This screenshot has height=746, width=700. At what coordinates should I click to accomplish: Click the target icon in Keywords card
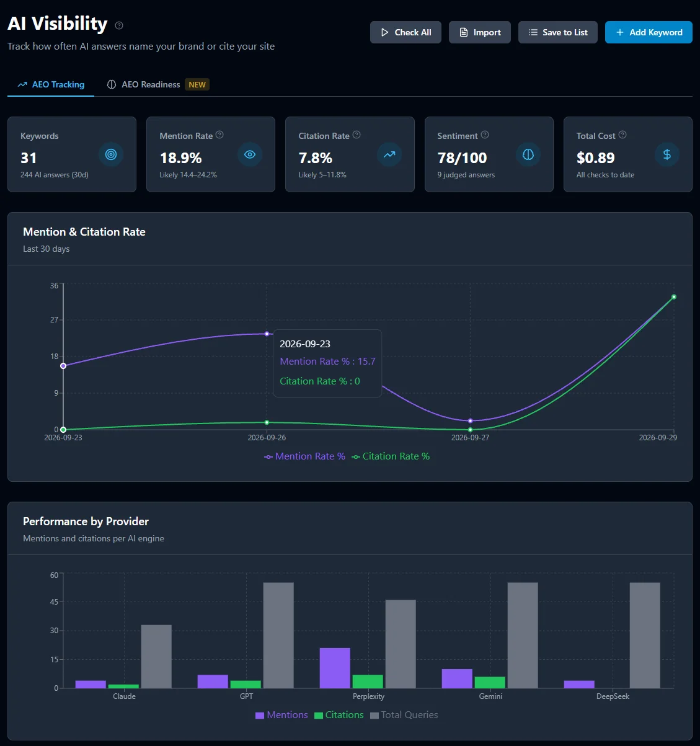click(x=111, y=154)
